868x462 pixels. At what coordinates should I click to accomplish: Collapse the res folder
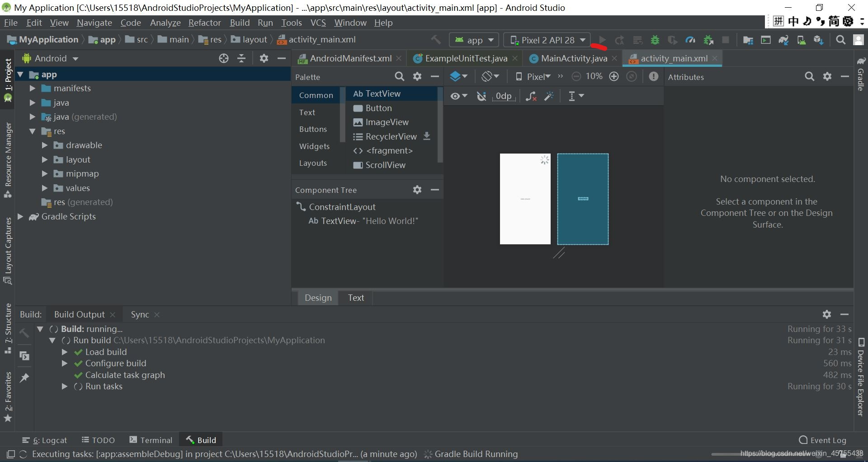tap(32, 131)
